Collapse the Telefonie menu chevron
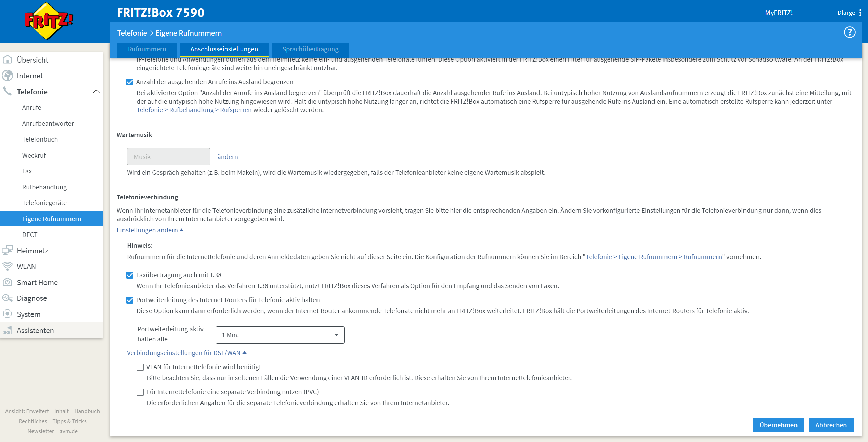This screenshot has height=442, width=868. [x=96, y=91]
